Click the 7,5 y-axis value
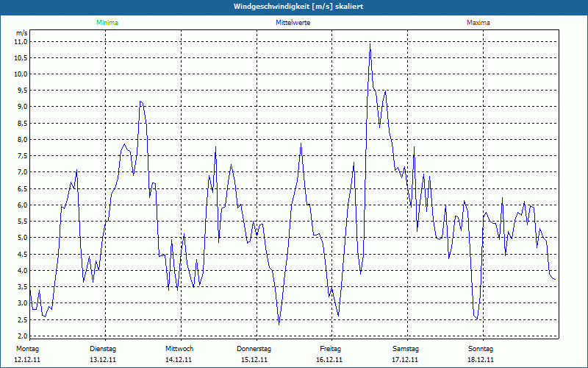 22,156
